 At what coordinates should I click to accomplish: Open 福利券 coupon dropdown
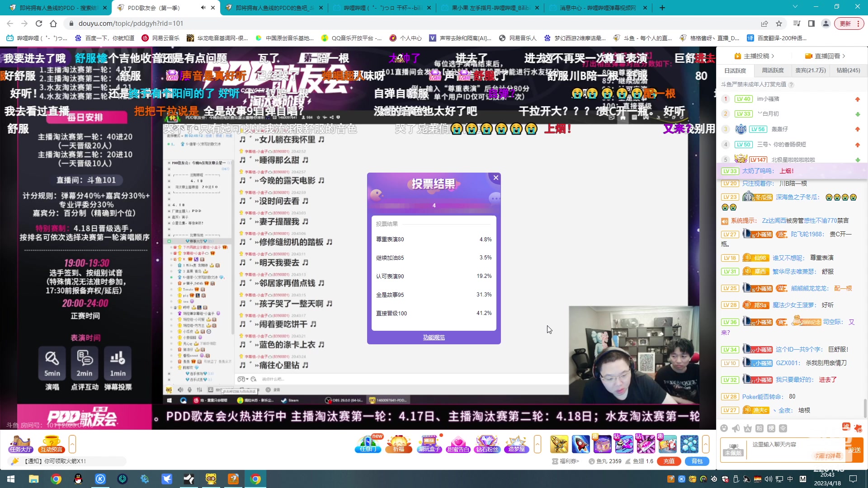(566, 461)
